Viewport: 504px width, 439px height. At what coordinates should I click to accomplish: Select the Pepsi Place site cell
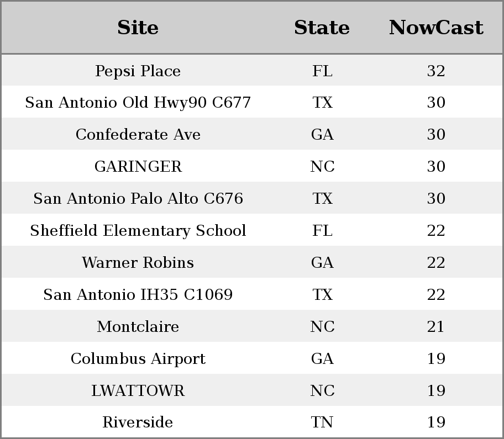[138, 71]
